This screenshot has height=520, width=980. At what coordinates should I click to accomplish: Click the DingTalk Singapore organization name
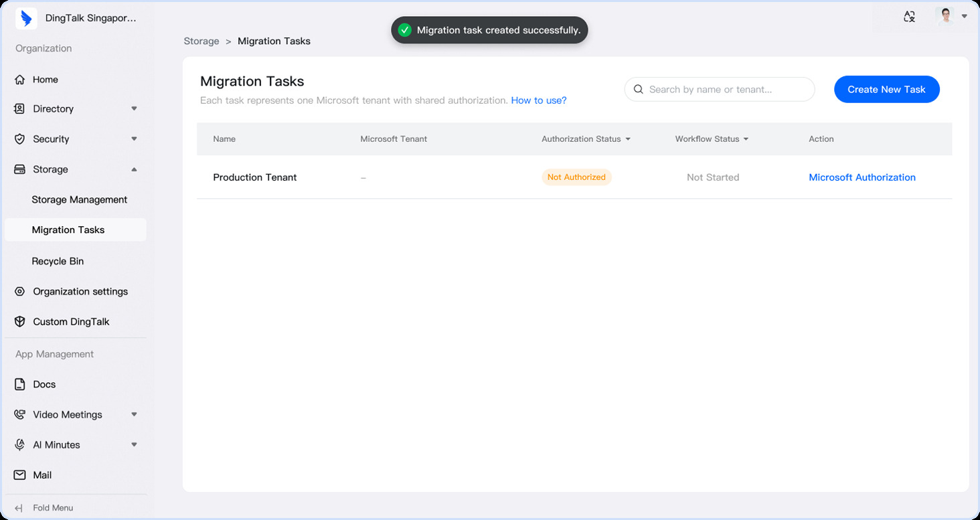pyautogui.click(x=91, y=18)
